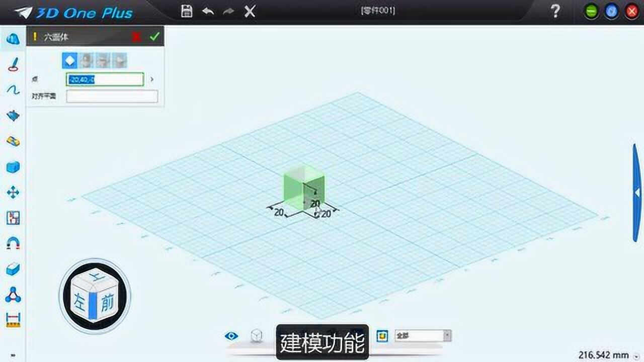Screen dimensions: 644x362
Task: Open the magnet constraint tool
Action: (12, 243)
